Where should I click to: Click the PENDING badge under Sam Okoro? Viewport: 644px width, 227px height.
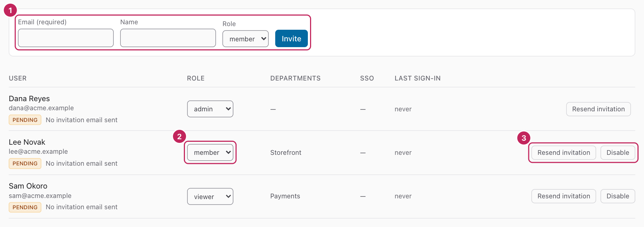coord(25,207)
